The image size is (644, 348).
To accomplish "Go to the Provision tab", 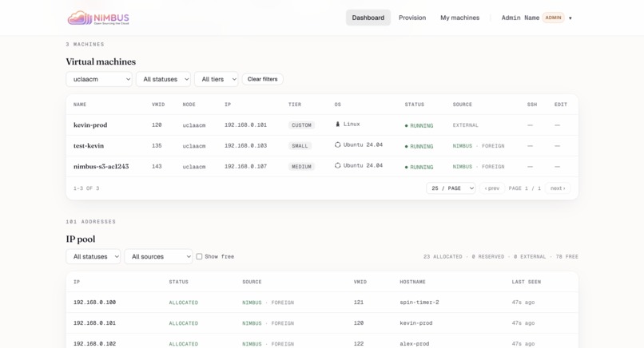I will [x=412, y=18].
